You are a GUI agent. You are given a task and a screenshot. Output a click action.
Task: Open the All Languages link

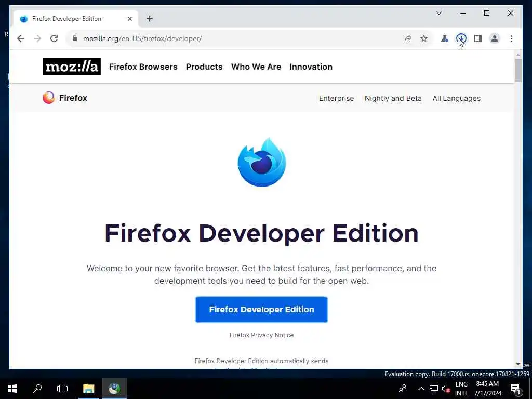(456, 98)
